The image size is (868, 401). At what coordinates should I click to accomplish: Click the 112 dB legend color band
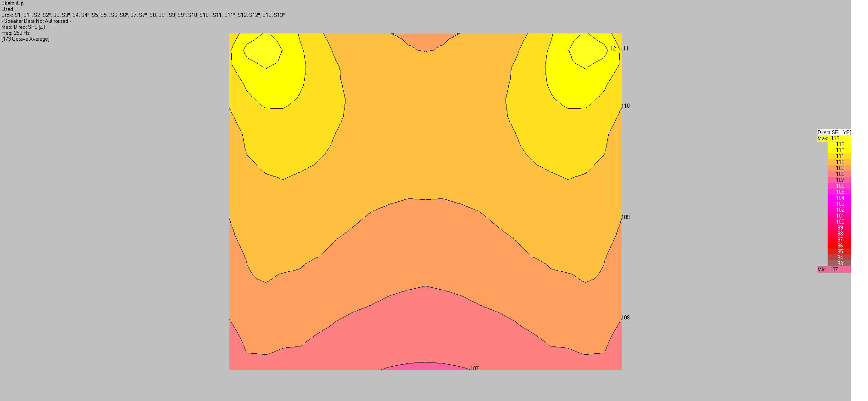click(839, 150)
